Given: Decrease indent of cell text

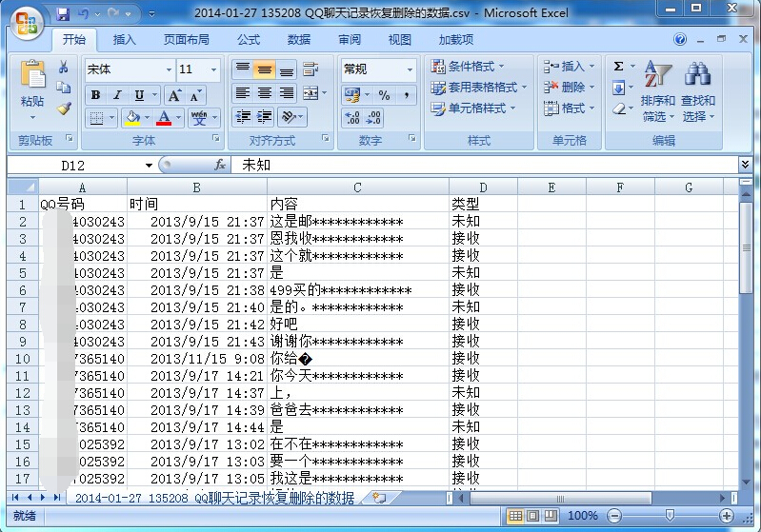Looking at the screenshot, I should (243, 116).
